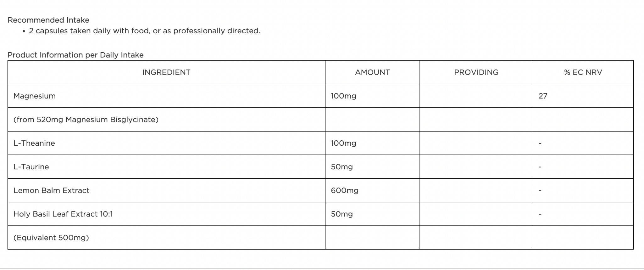Select the Holy Basil Leaf Extract 10:1 cell
644x270 pixels.
[63, 214]
